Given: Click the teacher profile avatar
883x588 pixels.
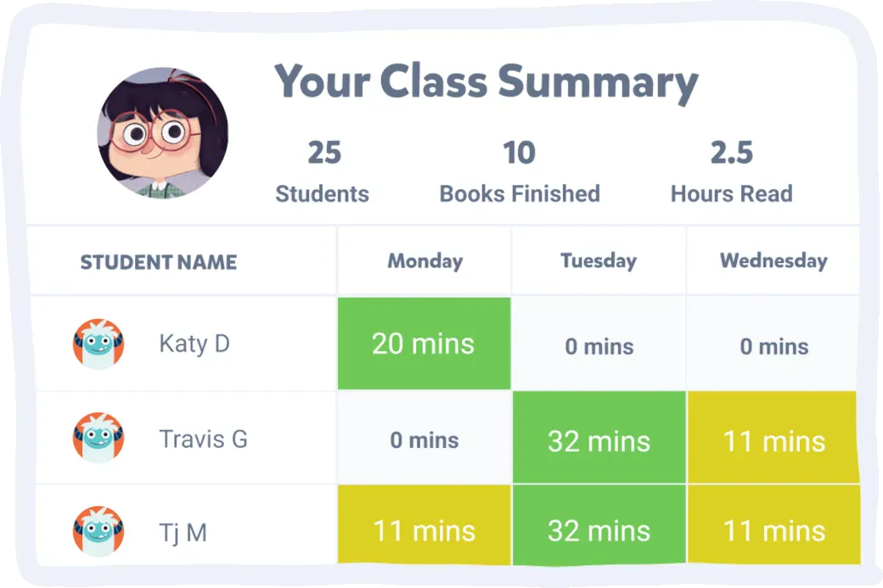Looking at the screenshot, I should 162,133.
